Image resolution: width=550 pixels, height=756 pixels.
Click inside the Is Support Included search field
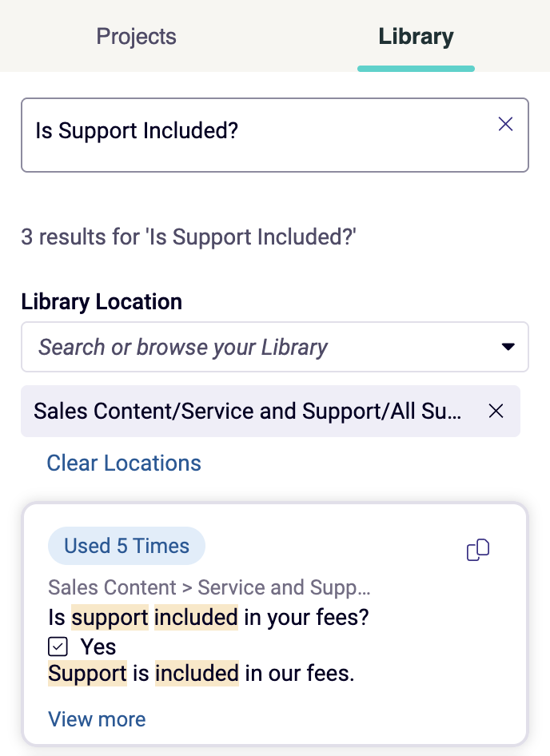[240, 130]
